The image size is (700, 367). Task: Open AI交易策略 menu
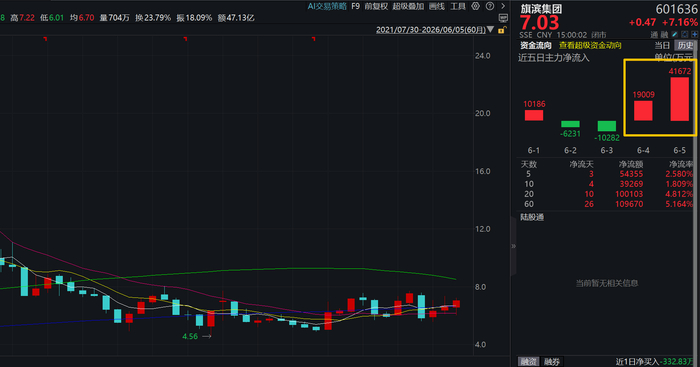327,6
